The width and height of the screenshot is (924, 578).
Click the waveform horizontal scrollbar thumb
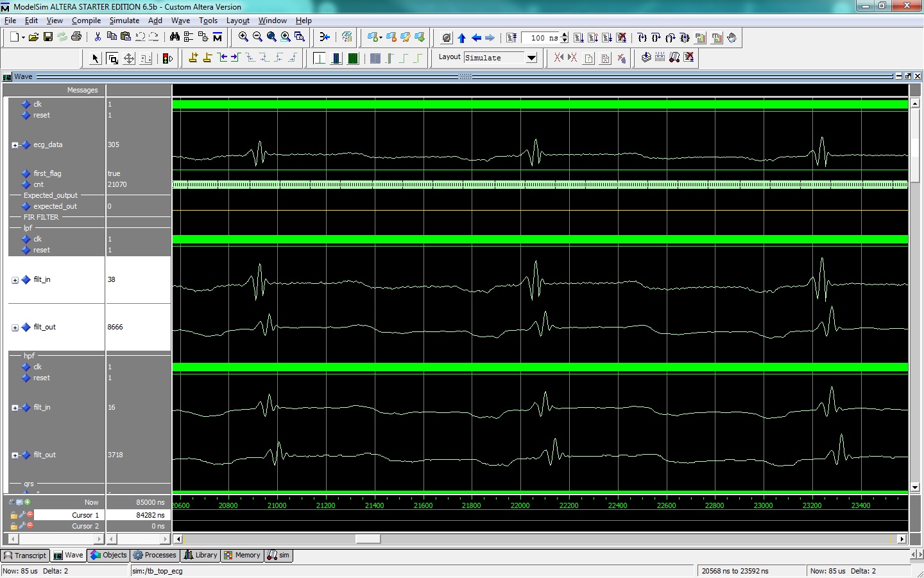click(368, 539)
